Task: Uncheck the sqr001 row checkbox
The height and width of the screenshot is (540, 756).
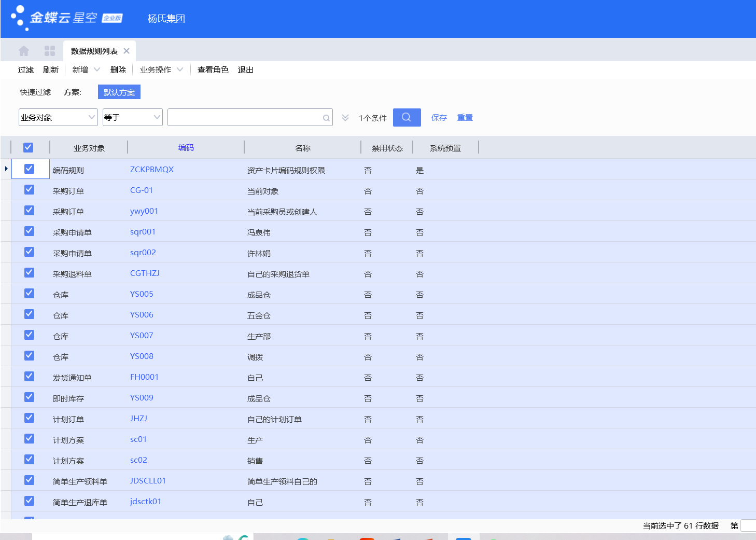Action: tap(30, 231)
